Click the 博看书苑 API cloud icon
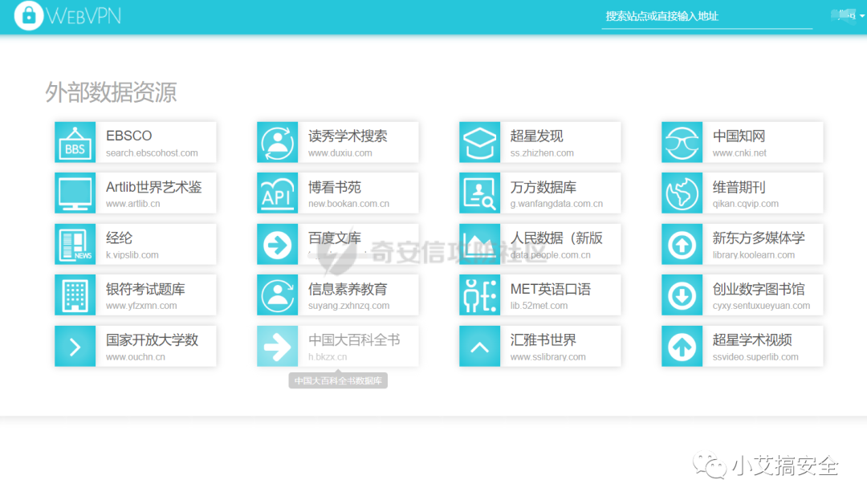The height and width of the screenshot is (504, 867). click(278, 193)
